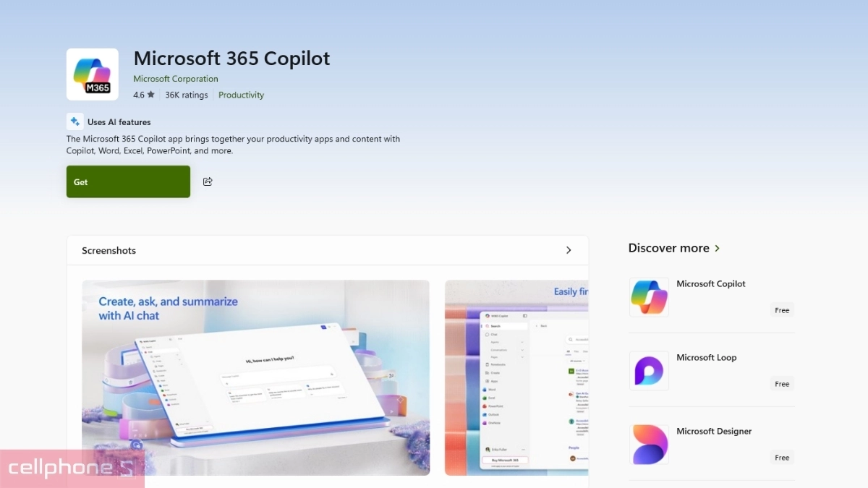868x488 pixels.
Task: Open the second screenshot thumbnail
Action: 516,377
